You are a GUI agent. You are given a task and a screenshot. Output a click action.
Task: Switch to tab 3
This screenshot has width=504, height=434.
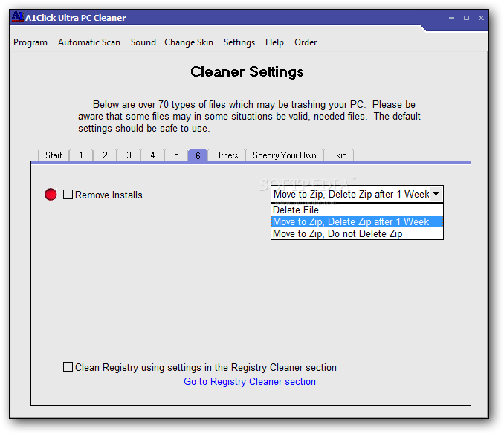(129, 155)
